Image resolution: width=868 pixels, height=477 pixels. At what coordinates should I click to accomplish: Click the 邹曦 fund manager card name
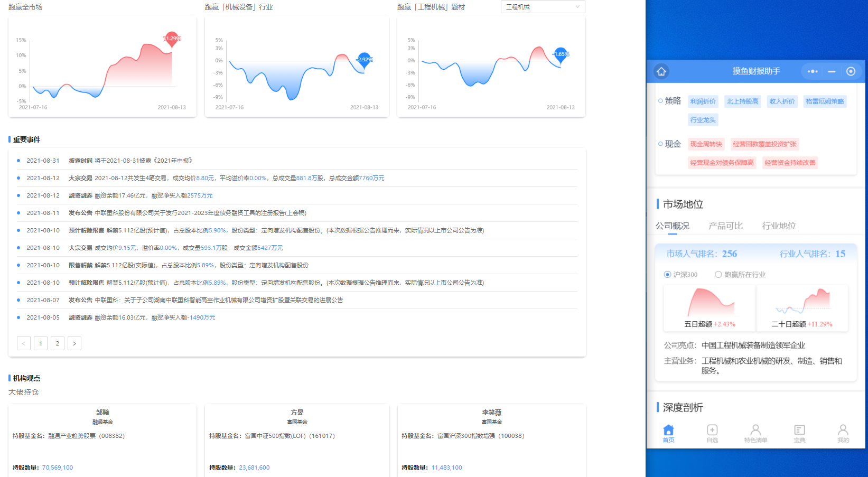click(x=102, y=413)
